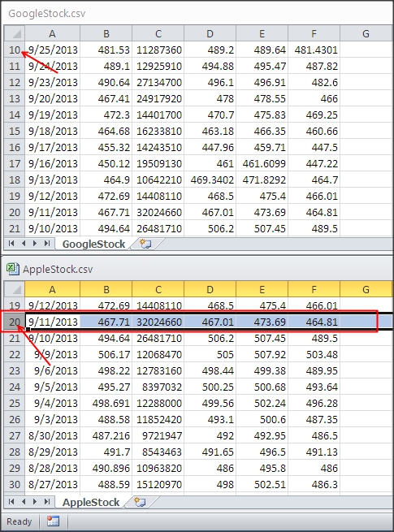Screen dimensions: 394x532
Task: Select cell 8543463 in AppleStock window
Action: [x=158, y=452]
